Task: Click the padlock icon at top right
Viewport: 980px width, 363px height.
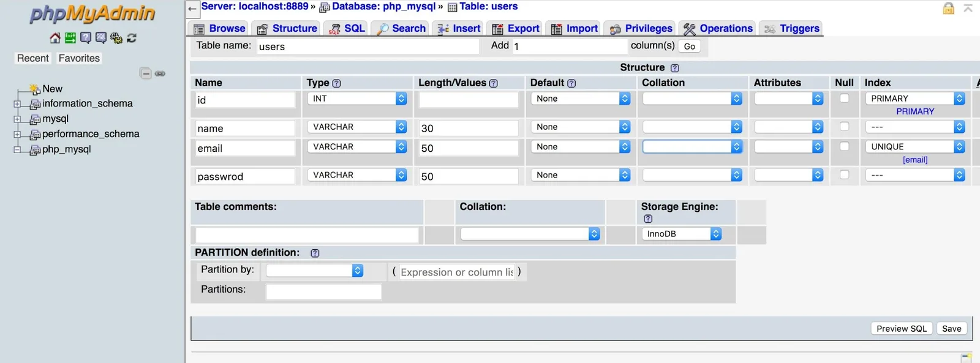Action: point(948,8)
